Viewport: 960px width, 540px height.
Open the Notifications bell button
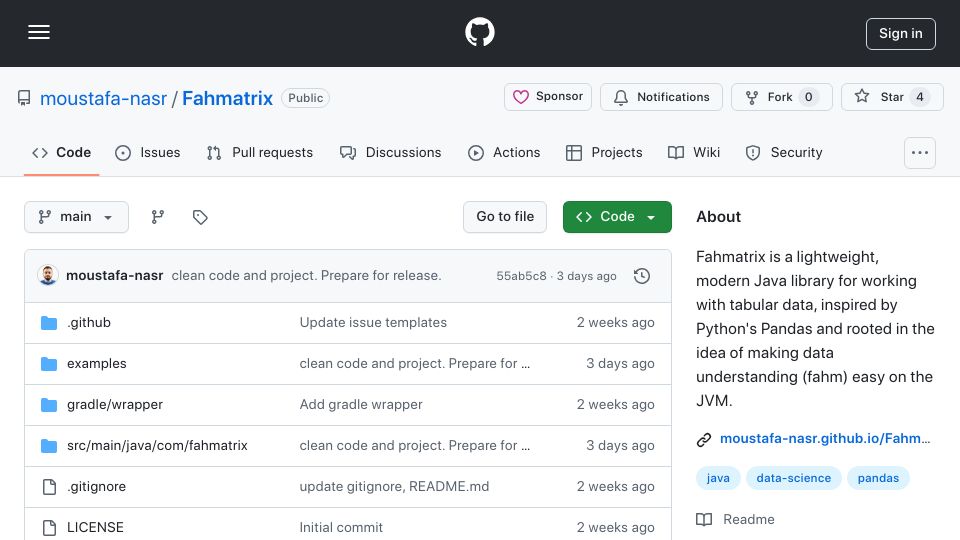click(x=661, y=97)
